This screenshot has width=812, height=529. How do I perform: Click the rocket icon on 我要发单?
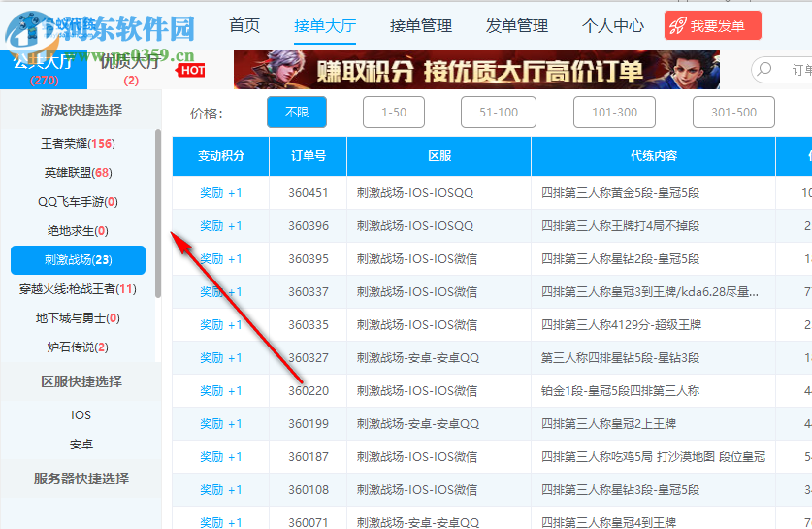(x=678, y=26)
